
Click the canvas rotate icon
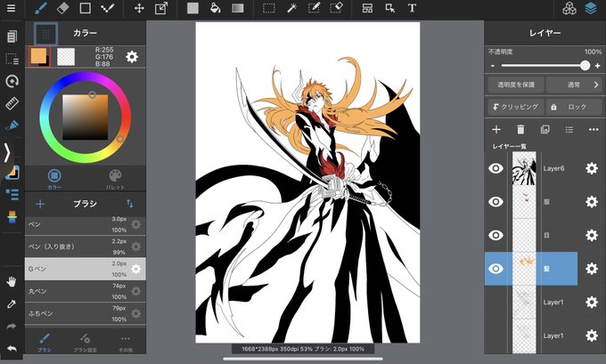pyautogui.click(x=12, y=81)
